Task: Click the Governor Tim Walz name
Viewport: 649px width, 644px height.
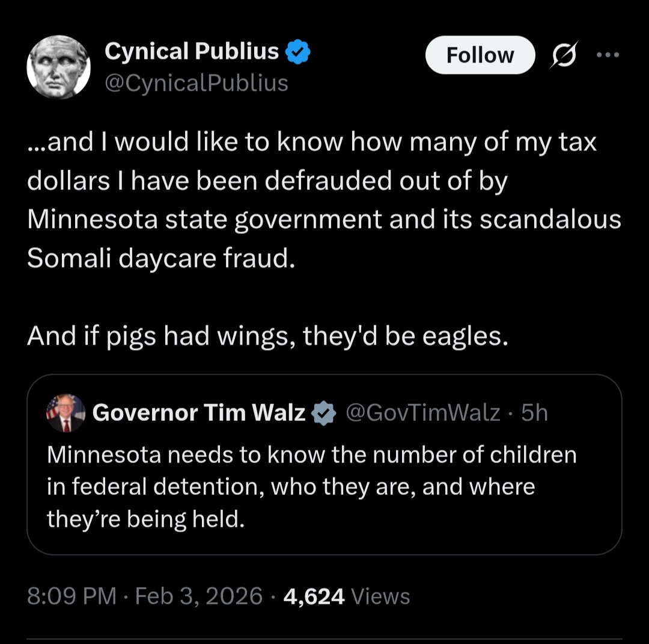Action: pyautogui.click(x=199, y=413)
